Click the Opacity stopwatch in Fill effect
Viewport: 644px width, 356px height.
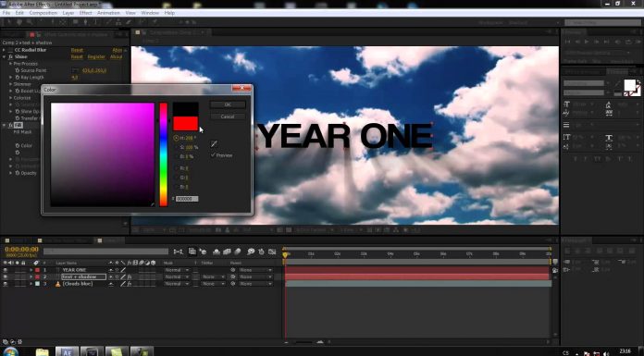(x=18, y=173)
